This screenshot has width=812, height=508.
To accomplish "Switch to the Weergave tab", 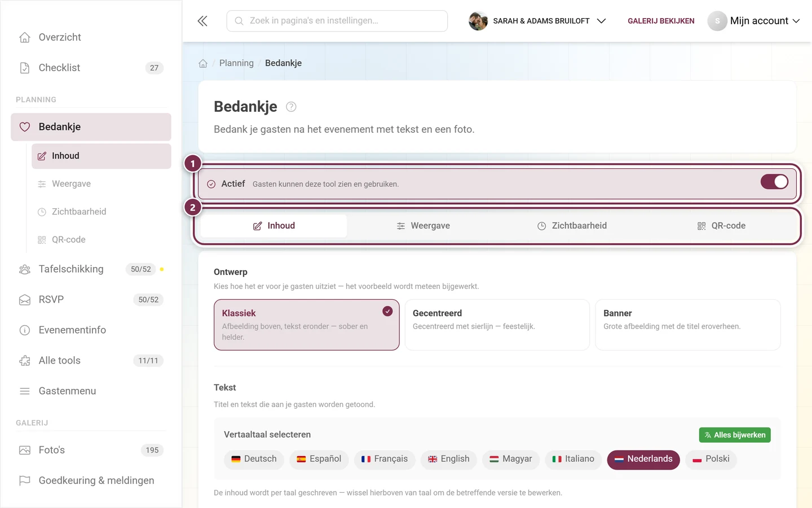I will click(x=423, y=226).
